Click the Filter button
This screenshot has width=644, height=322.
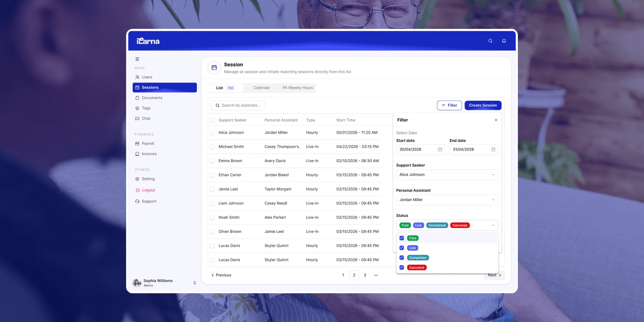[x=449, y=105]
